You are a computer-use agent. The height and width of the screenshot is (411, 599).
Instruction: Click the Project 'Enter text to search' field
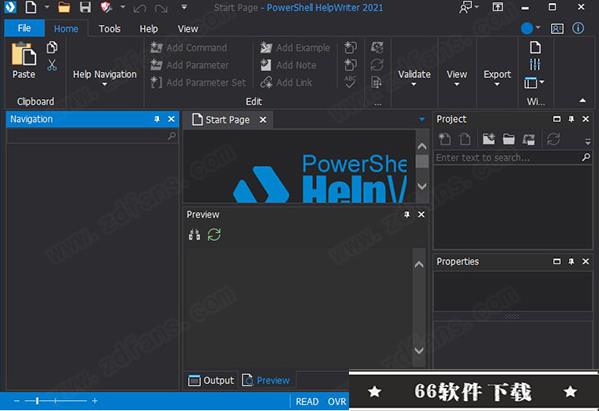tap(513, 157)
